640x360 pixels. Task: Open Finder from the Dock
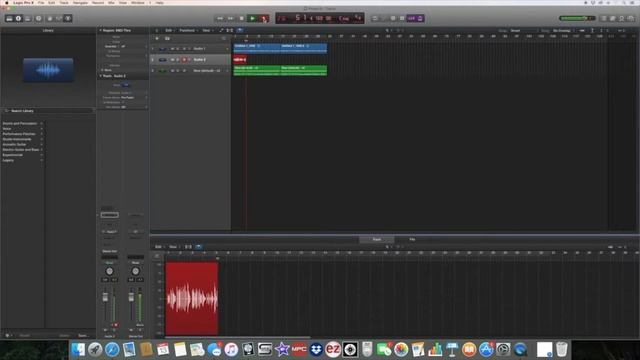coord(78,350)
